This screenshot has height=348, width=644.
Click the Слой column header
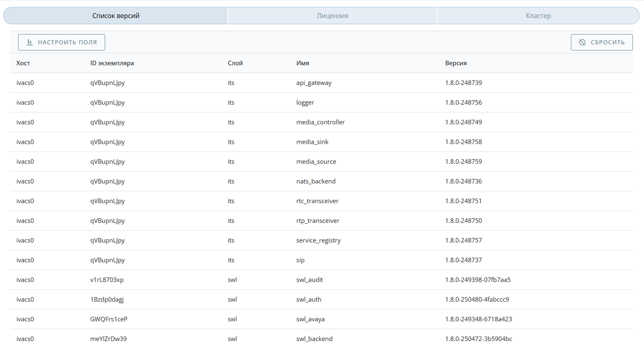[x=235, y=63]
